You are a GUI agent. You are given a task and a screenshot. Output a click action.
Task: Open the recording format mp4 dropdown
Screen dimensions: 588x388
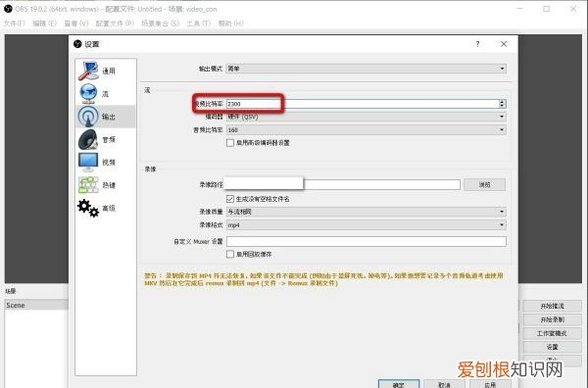pyautogui.click(x=366, y=225)
